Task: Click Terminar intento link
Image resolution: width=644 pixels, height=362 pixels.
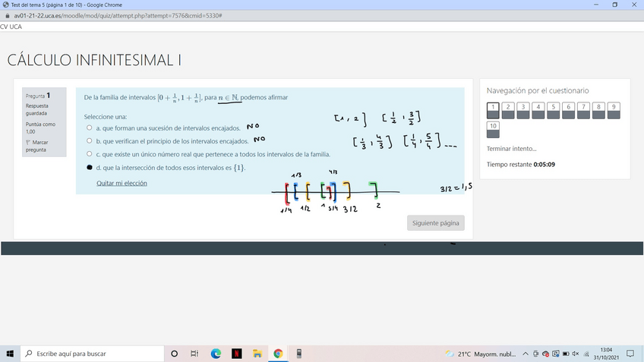Action: [511, 149]
